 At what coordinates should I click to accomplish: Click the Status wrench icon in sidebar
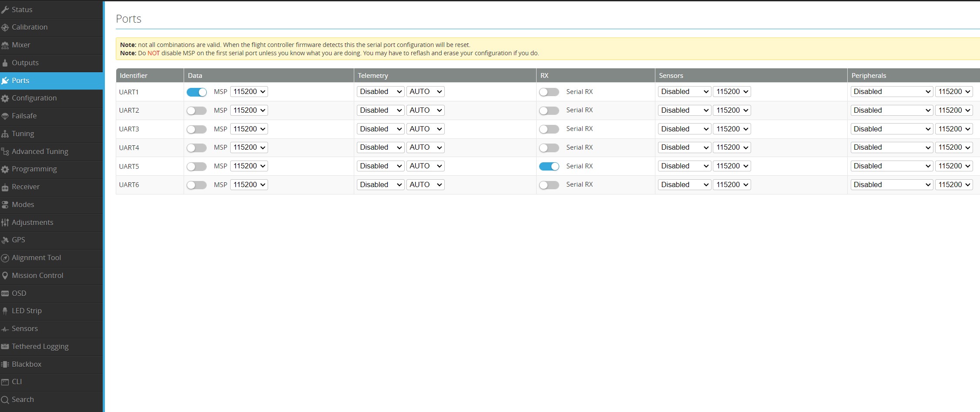point(5,10)
